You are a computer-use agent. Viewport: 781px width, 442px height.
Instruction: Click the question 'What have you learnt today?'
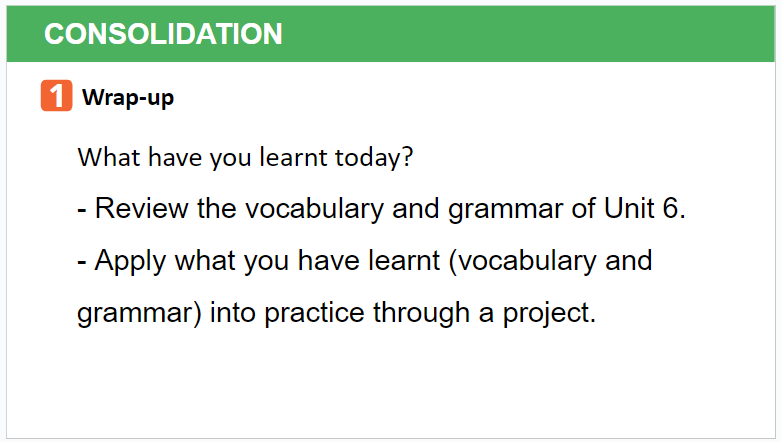pos(246,158)
